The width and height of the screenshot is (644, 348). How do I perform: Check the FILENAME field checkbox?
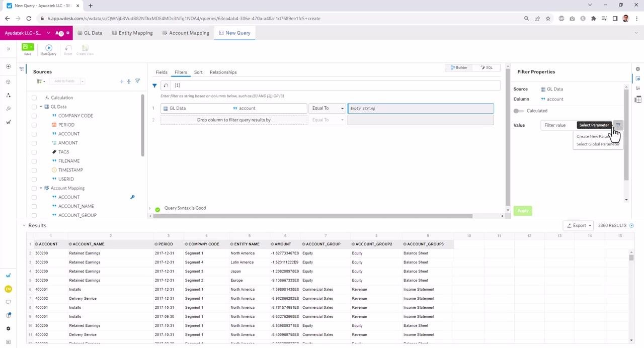tap(34, 161)
